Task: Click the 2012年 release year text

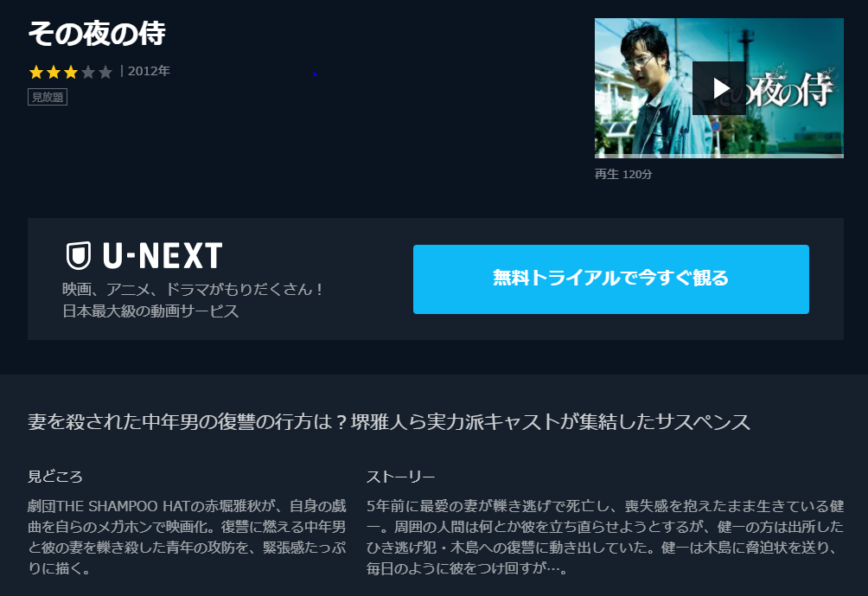Action: [149, 71]
